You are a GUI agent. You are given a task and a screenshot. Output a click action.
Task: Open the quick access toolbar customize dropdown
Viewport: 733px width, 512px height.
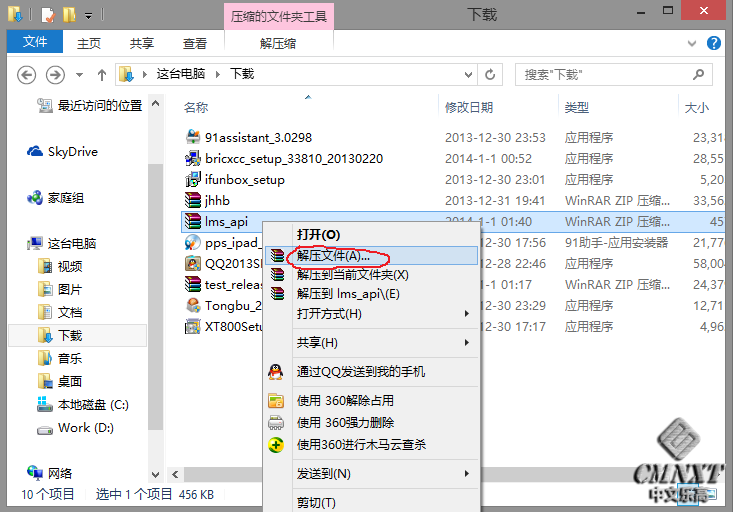[88, 16]
